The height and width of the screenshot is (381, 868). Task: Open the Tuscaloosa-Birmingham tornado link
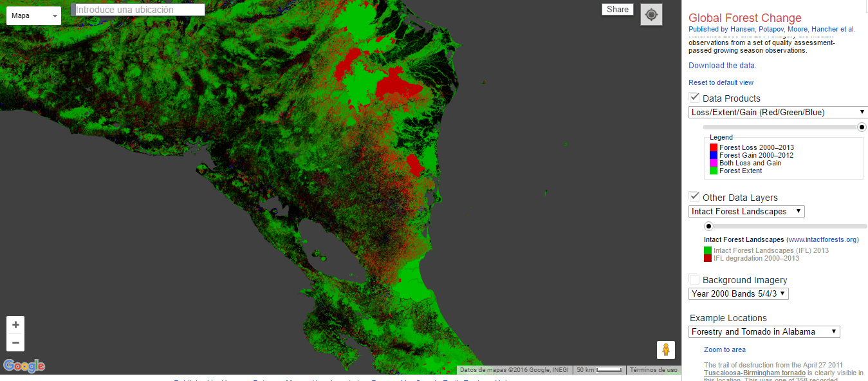[x=753, y=372]
